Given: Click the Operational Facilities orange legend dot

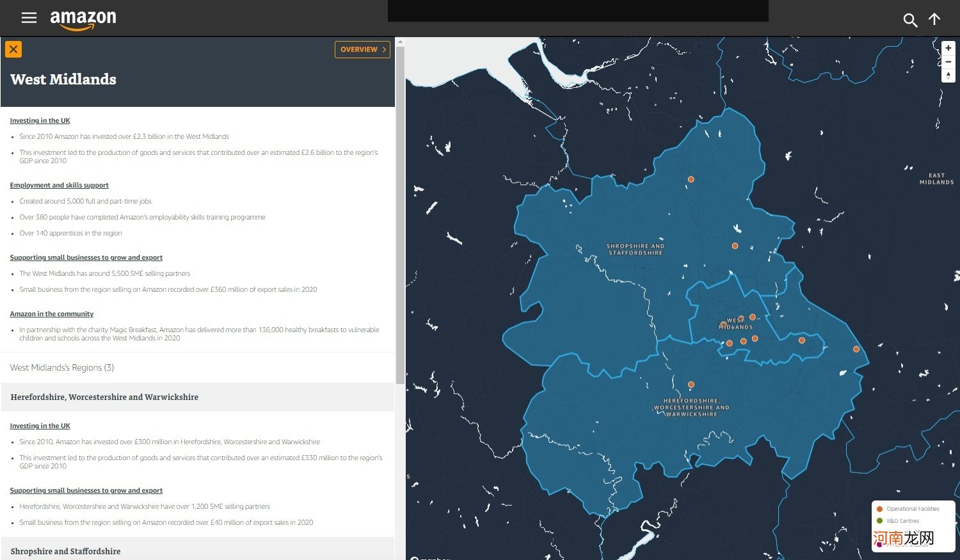Looking at the screenshot, I should point(879,509).
